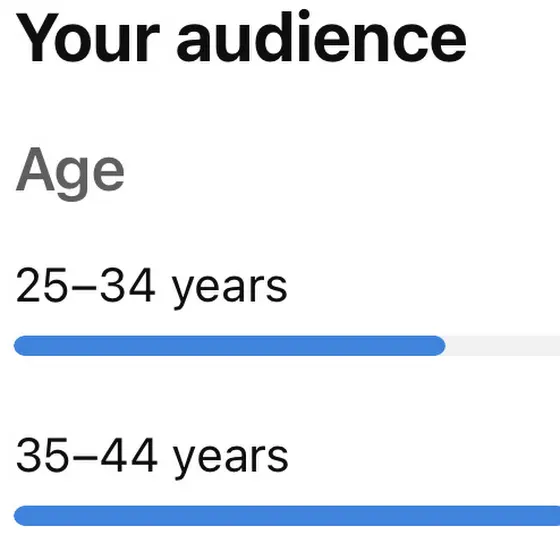Select the "25–34 years" age group label
Screen dimensions: 560x560
point(151,288)
